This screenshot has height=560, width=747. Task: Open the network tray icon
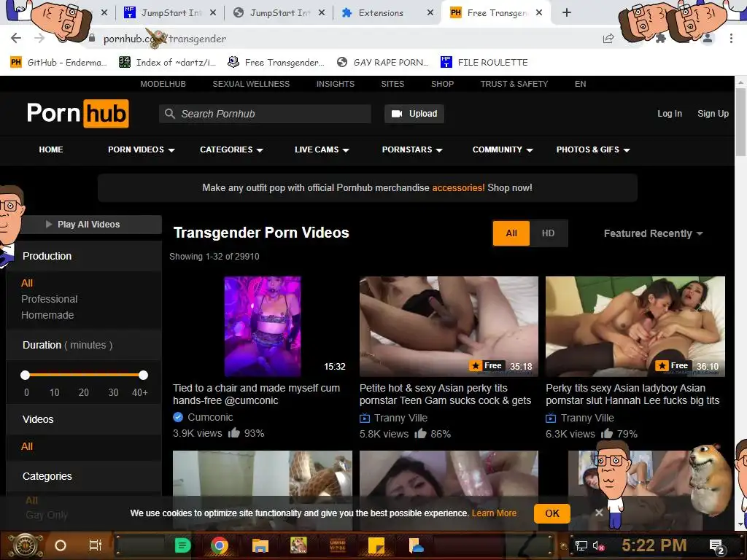pos(581,545)
